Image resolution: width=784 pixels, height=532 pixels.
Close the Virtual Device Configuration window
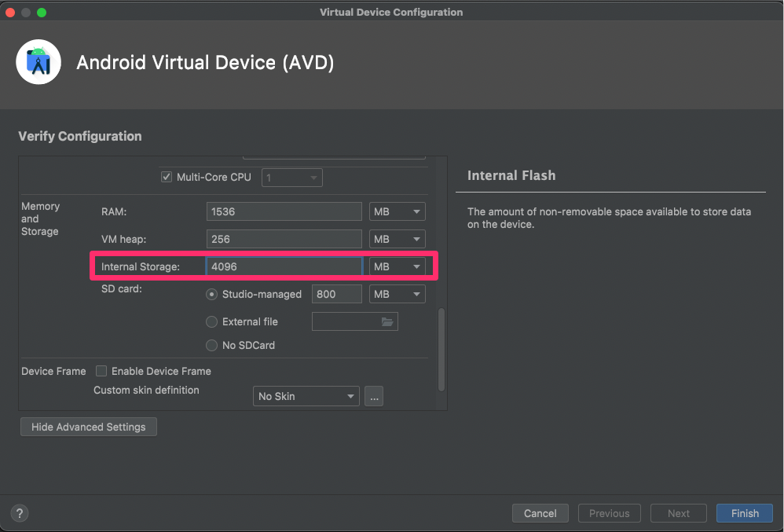coord(10,12)
